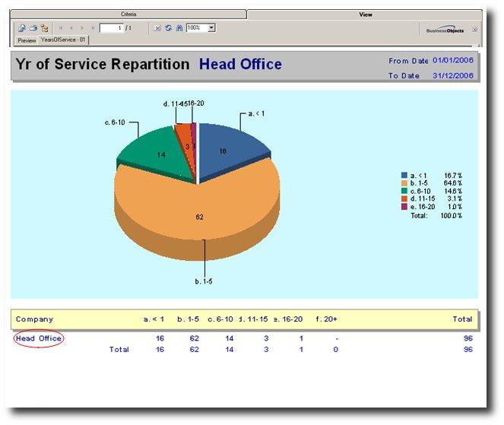504x425 pixels.
Task: Open the search text binoculars icon
Action: [x=179, y=27]
